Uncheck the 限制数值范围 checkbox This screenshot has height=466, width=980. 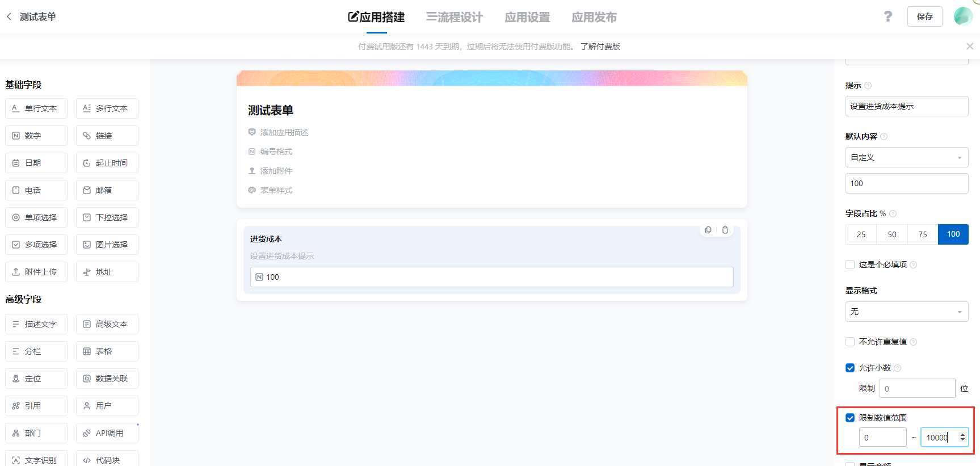850,418
